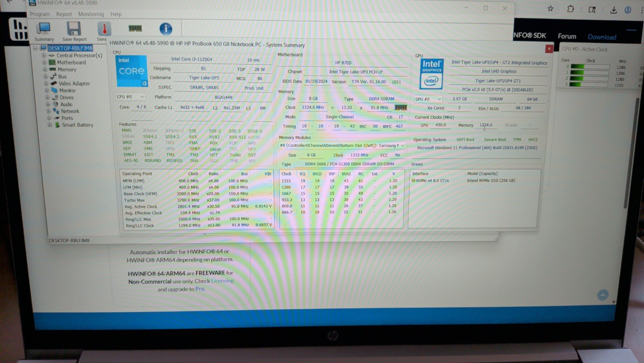Viewport: 644px width, 363px height.
Task: Expand the Memory tree node
Action: [x=45, y=69]
